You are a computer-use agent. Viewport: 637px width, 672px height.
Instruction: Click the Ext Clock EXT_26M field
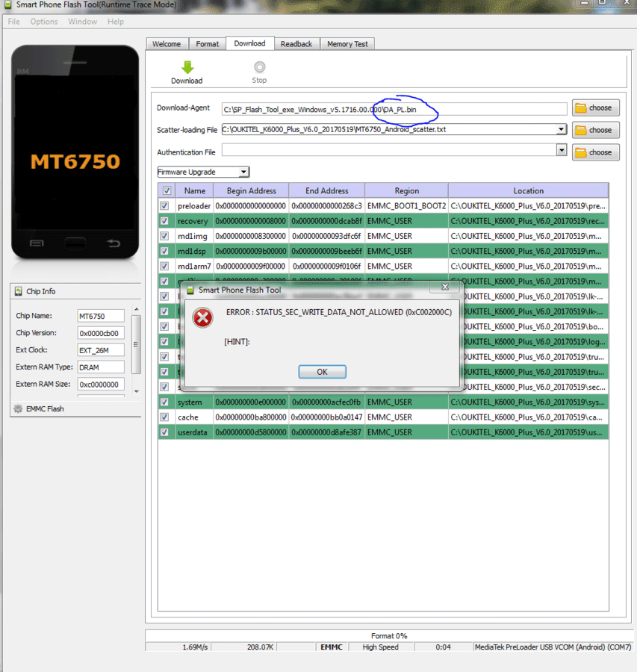[x=101, y=350]
